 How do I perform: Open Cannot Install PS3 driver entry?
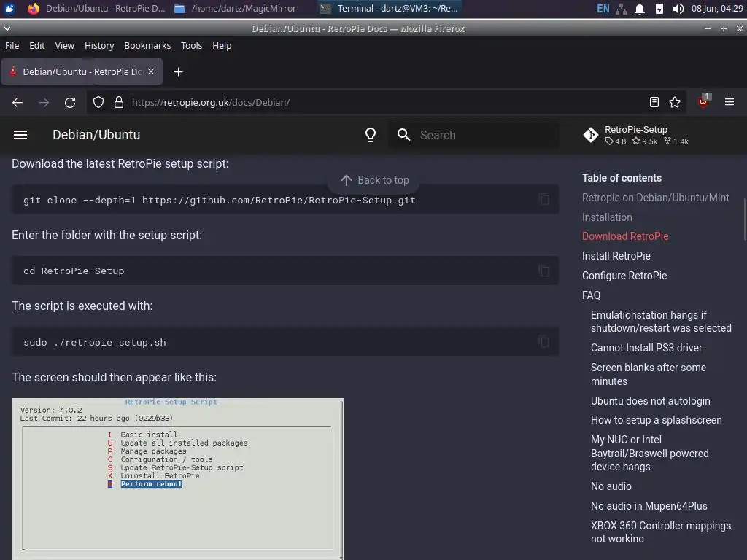point(646,348)
